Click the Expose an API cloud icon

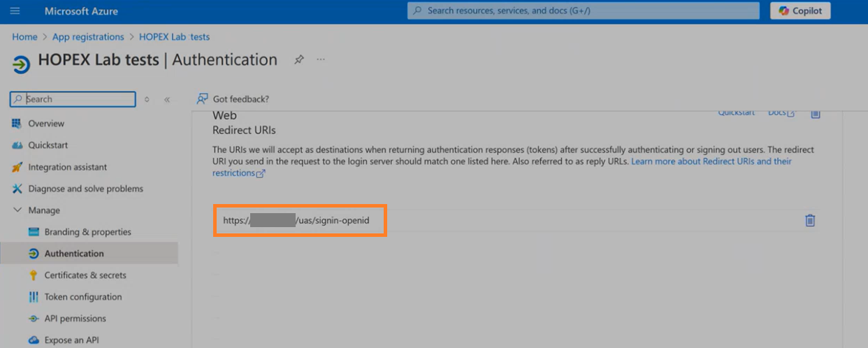pos(34,340)
